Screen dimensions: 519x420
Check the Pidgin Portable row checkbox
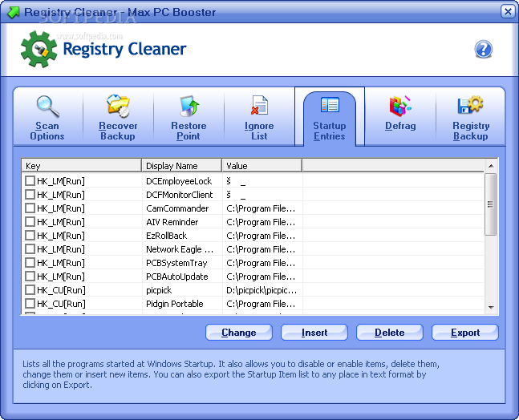point(30,303)
